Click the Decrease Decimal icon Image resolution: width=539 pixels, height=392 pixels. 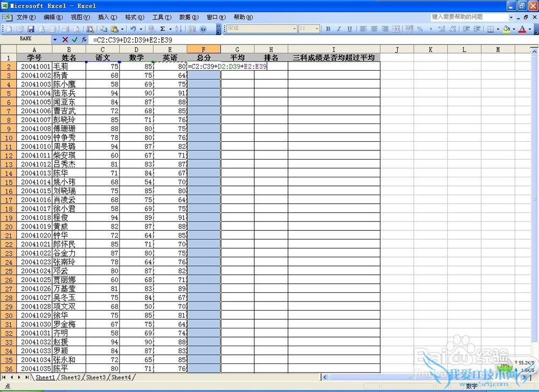tap(453, 29)
